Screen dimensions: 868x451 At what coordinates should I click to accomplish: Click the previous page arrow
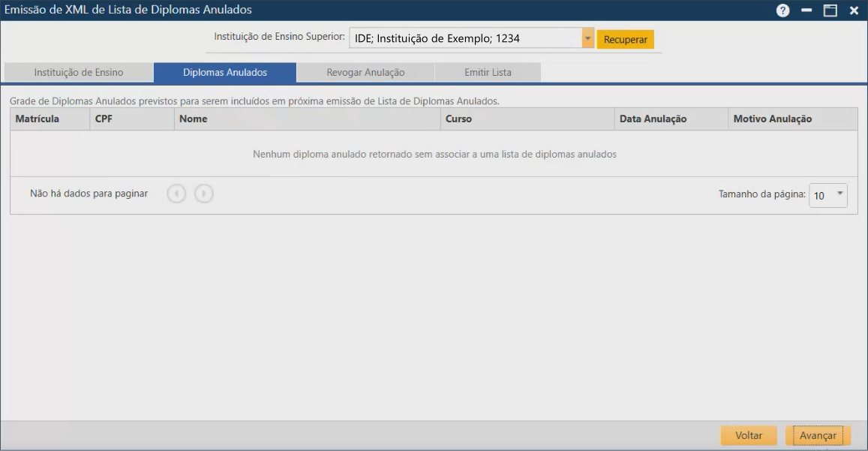click(x=177, y=193)
